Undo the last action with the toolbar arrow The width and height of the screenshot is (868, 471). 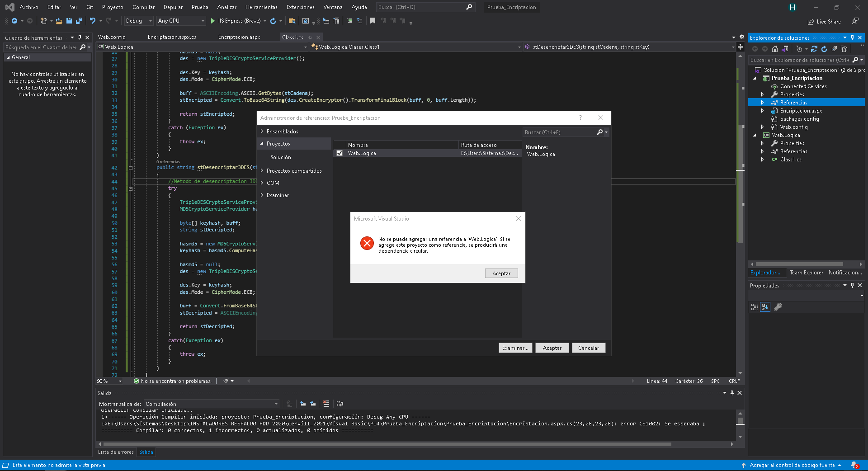pos(93,21)
